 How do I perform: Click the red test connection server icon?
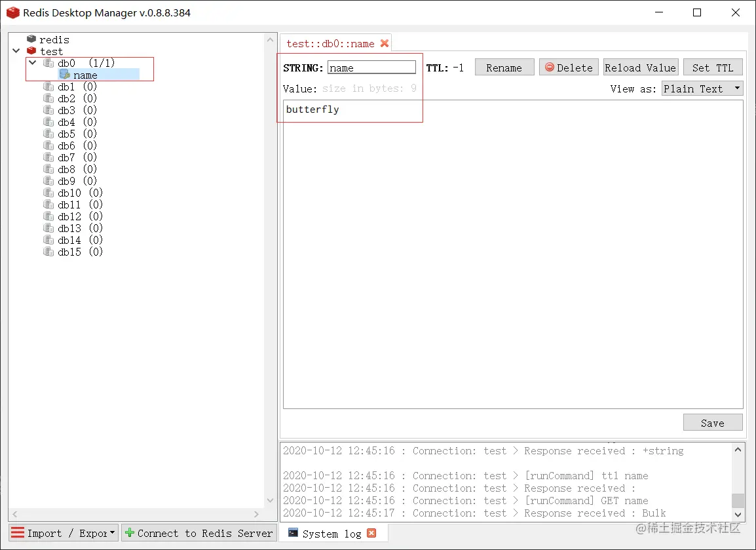[x=31, y=50]
